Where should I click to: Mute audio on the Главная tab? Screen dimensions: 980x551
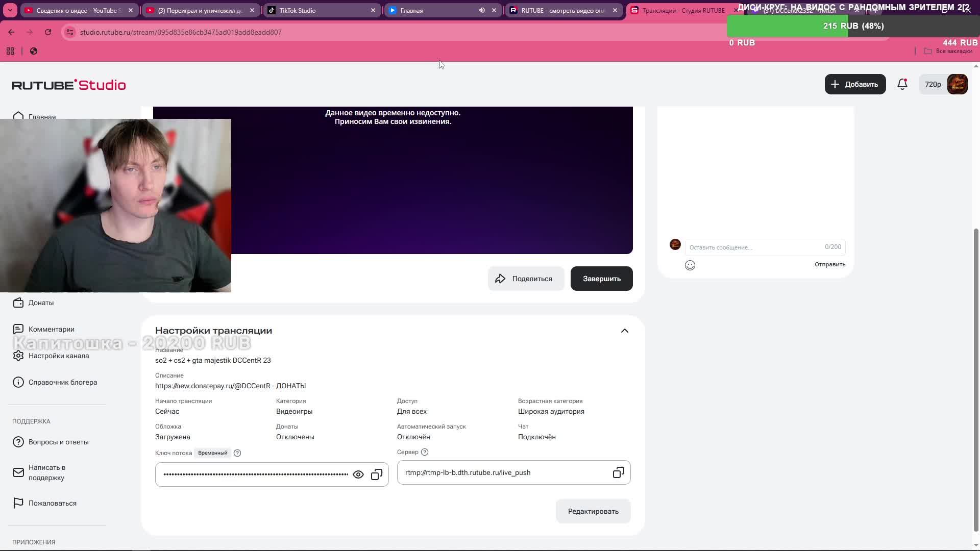click(x=481, y=10)
